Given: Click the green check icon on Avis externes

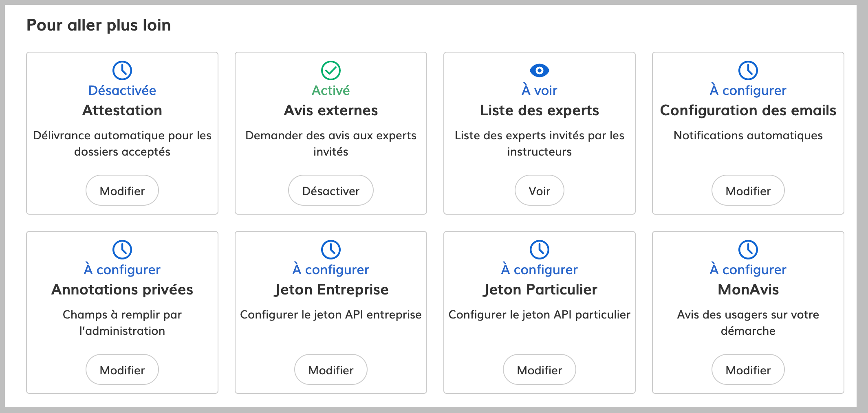Looking at the screenshot, I should (330, 70).
